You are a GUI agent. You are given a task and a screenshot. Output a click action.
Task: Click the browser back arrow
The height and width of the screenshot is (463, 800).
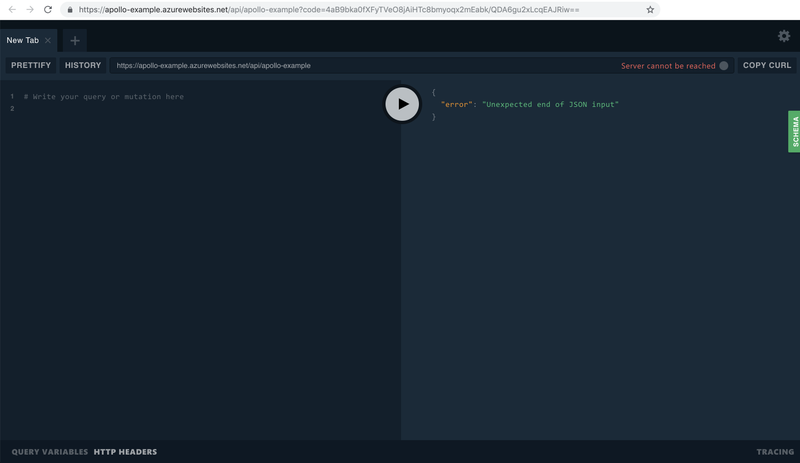tap(11, 9)
